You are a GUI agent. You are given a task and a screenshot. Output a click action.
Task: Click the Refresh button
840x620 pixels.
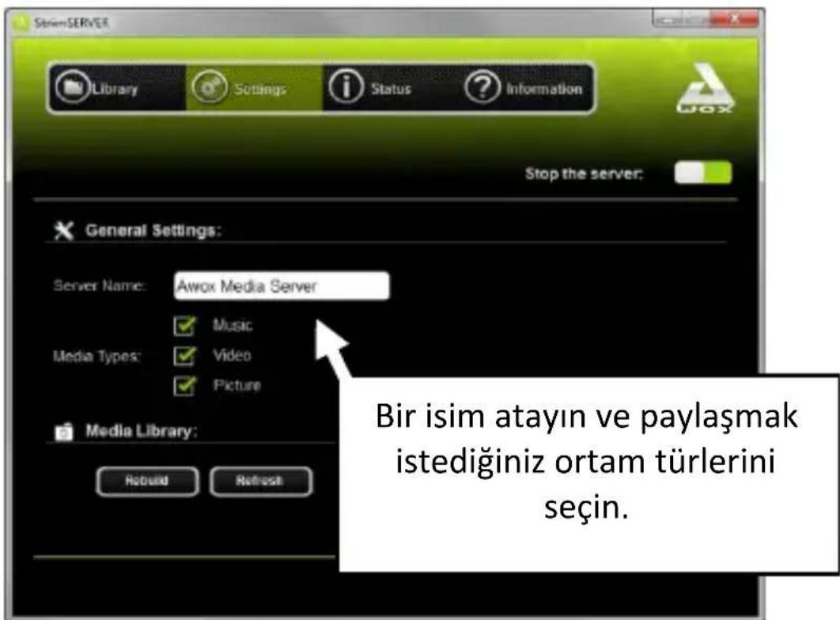point(260,481)
